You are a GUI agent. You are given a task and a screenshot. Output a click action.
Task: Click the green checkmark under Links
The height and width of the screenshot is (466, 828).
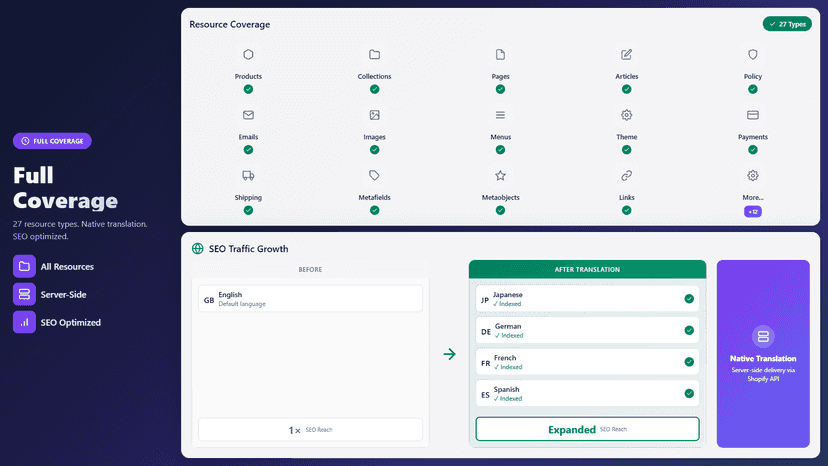pyautogui.click(x=626, y=210)
